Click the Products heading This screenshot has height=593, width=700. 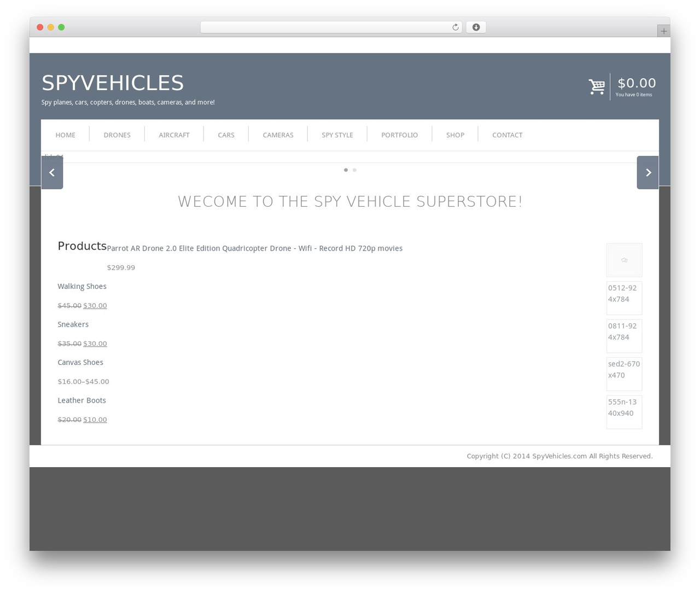[x=82, y=246]
